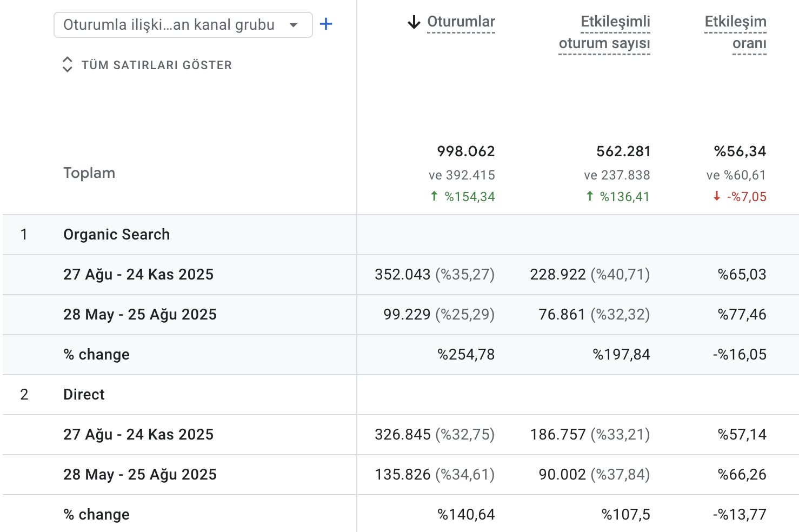Click the Organic Search % change %254,78 cell
799x532 pixels.
tap(466, 355)
